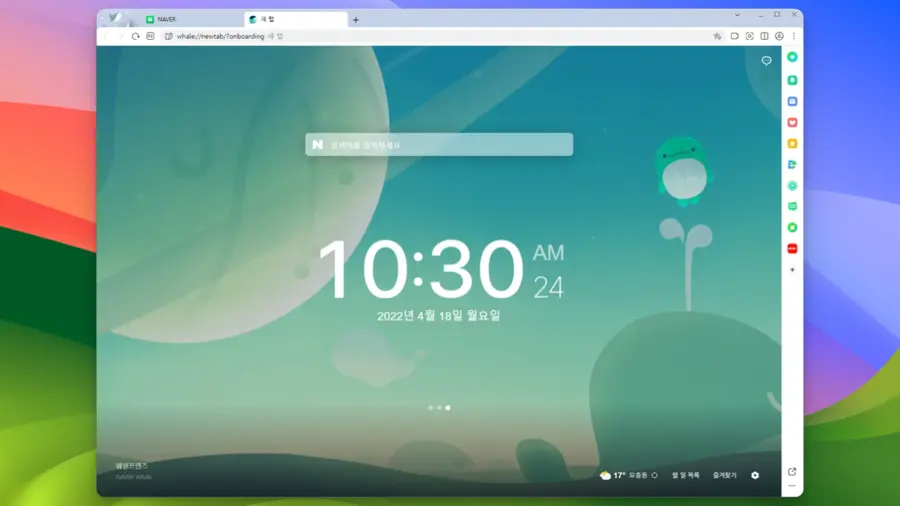Open the tab list dropdown arrow
Screen dimensions: 900x506
click(738, 15)
